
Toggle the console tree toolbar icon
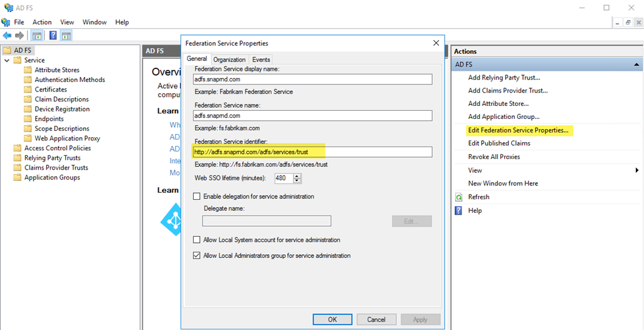pos(37,36)
